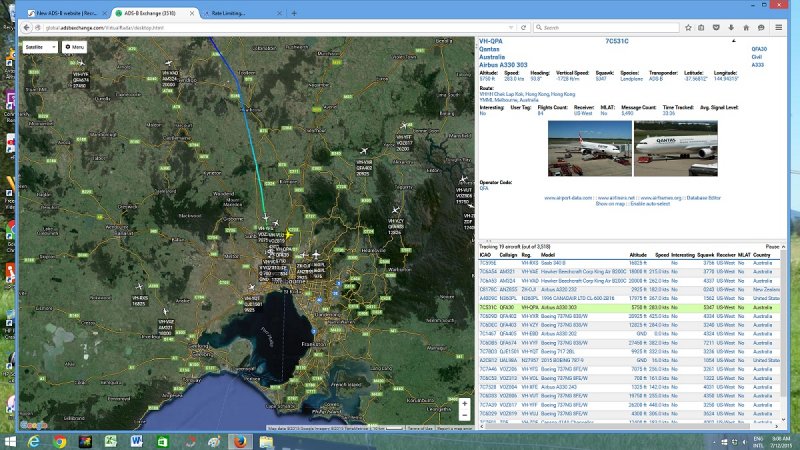Image resolution: width=800 pixels, height=450 pixels.
Task: Click Show on map link
Action: point(610,204)
